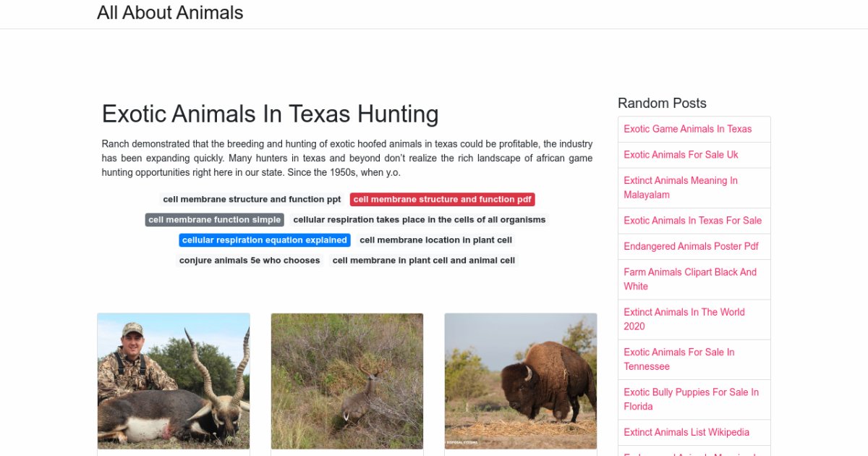Open 'Extinct Animals List Wikipedia' post
868x456 pixels.
point(686,432)
